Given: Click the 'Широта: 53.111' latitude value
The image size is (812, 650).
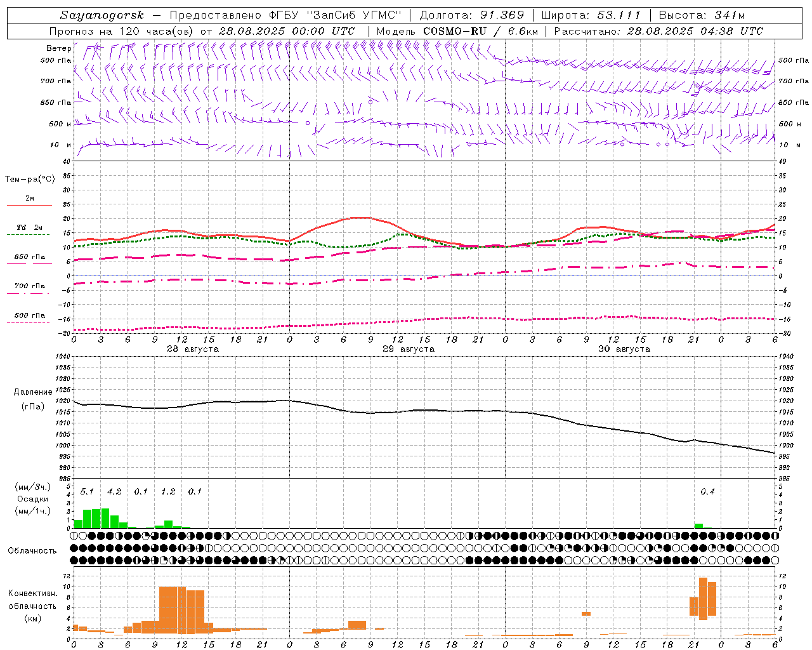Looking at the screenshot, I should click(x=591, y=15).
